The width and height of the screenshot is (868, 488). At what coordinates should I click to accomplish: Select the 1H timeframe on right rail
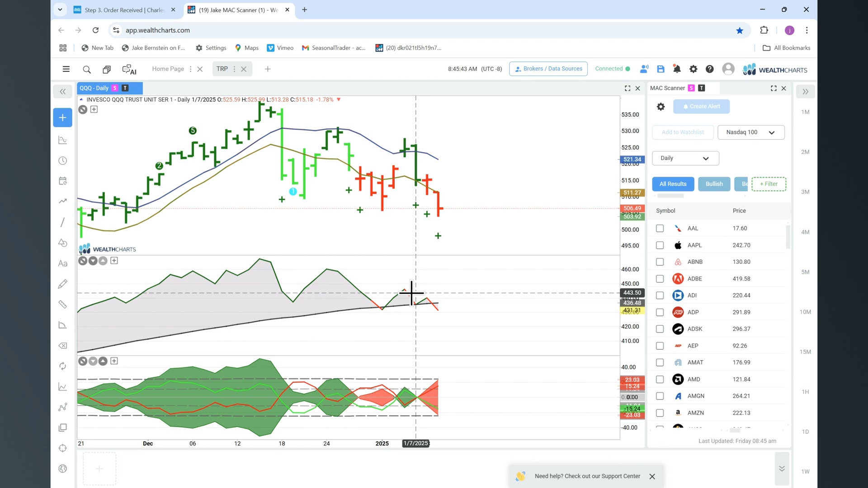click(805, 392)
